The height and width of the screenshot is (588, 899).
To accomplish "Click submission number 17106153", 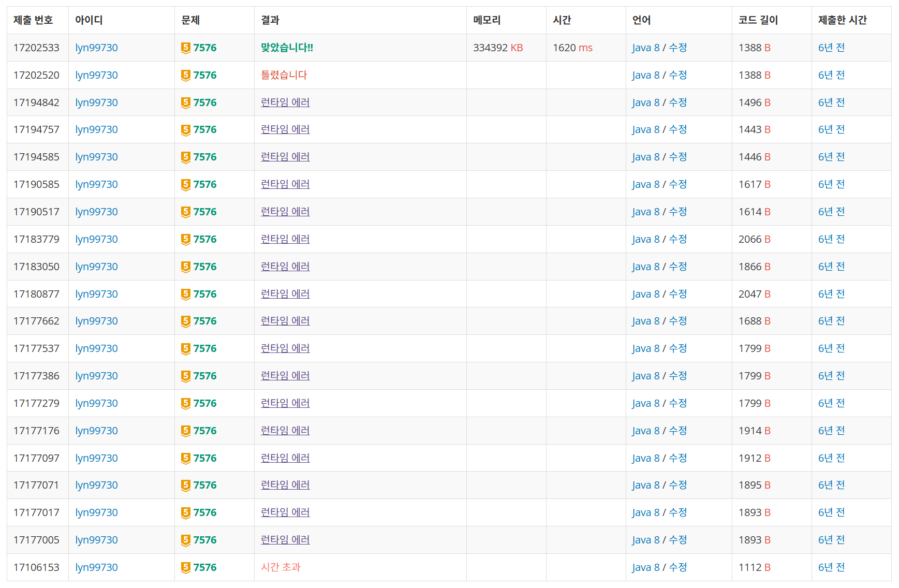I will coord(36,567).
